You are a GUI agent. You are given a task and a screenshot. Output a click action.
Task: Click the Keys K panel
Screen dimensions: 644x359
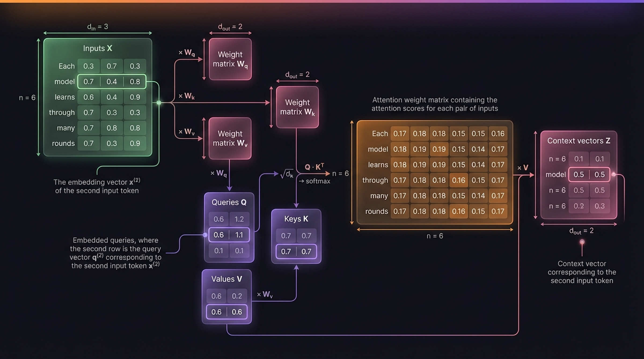[296, 219]
